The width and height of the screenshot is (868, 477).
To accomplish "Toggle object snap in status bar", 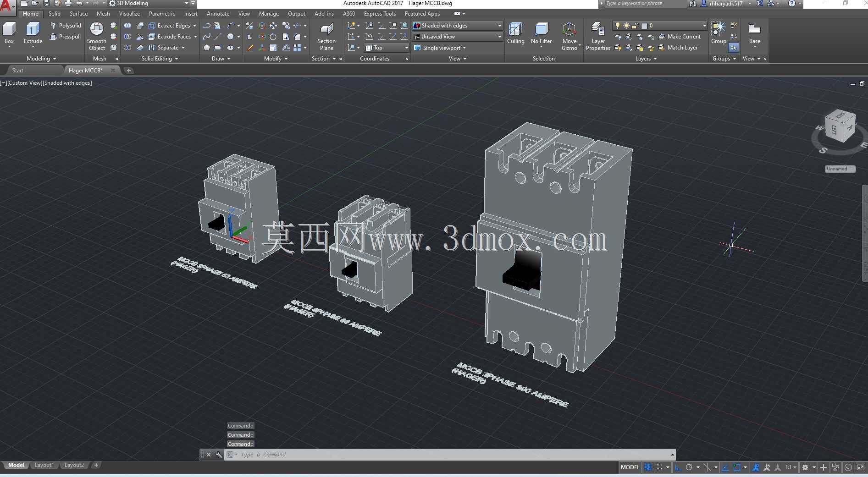I will (737, 467).
